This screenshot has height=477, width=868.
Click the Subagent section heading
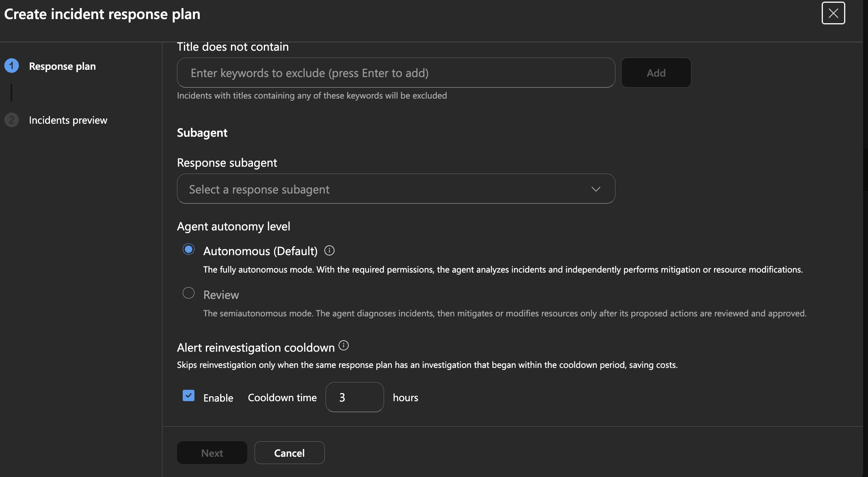[x=202, y=133]
